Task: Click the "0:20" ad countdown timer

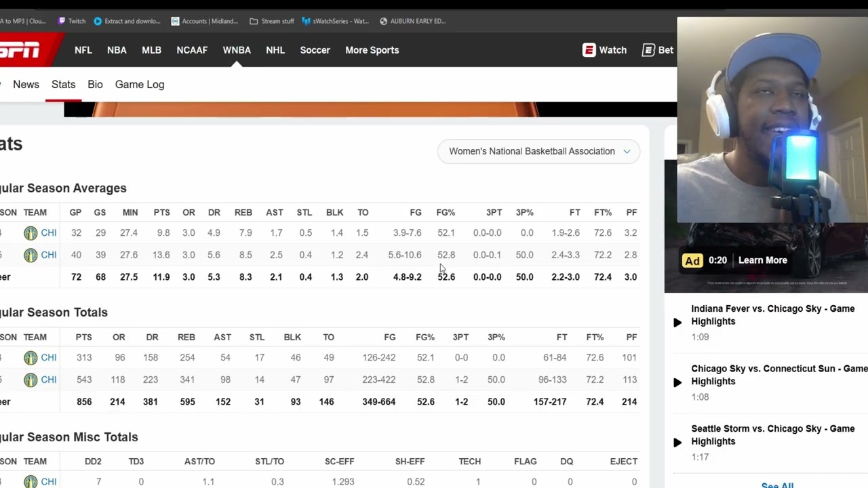Action: [x=717, y=260]
